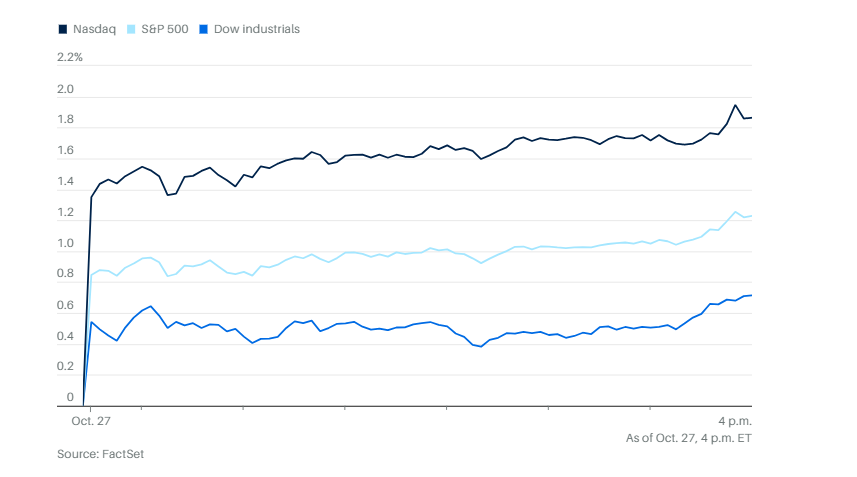Viewport: 857px width, 477px height.
Task: Click the Oct. 27 x-axis label
Action: tap(89, 421)
